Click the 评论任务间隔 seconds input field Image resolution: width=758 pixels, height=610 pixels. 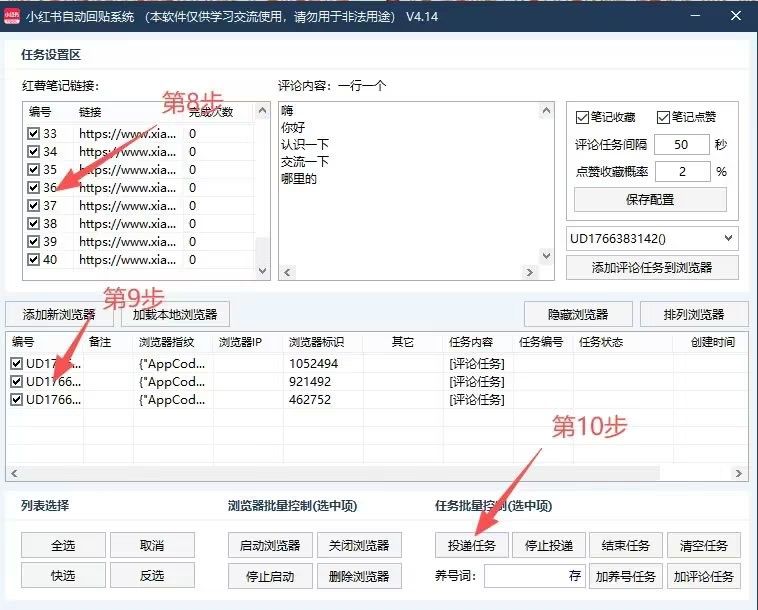680,145
